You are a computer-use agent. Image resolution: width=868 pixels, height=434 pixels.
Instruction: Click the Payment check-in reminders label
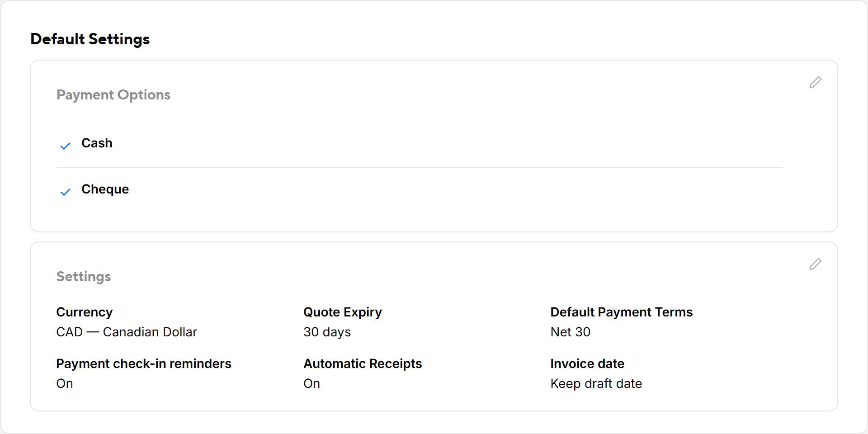point(144,363)
